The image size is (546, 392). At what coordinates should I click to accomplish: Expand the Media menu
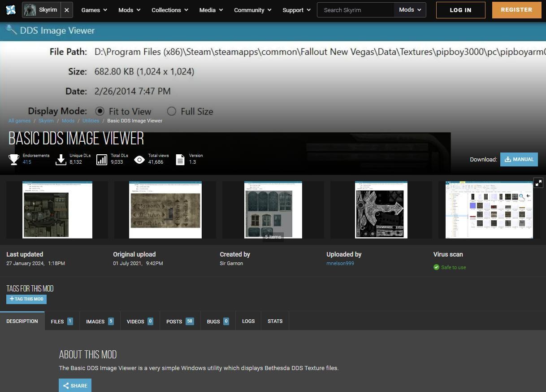[x=211, y=10]
